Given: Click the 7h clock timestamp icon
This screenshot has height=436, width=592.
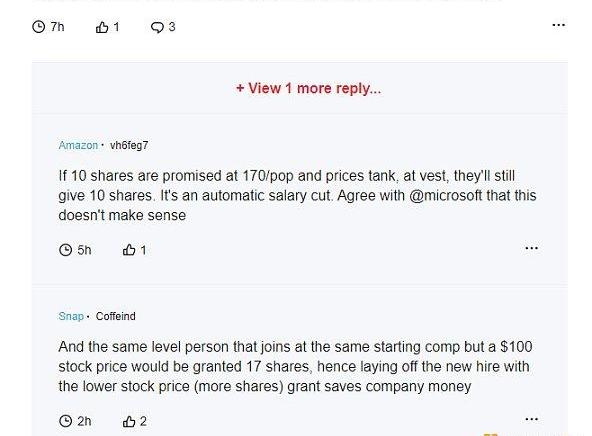Looking at the screenshot, I should click(39, 27).
